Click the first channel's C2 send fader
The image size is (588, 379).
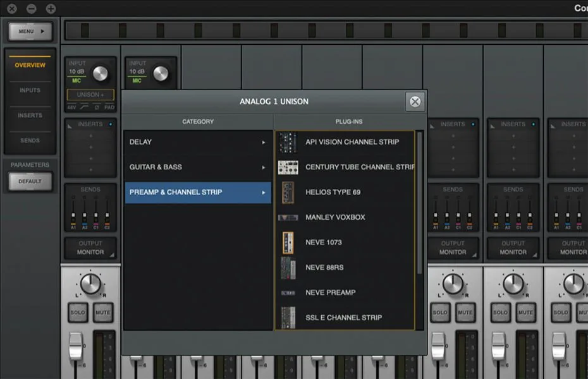[x=107, y=215]
